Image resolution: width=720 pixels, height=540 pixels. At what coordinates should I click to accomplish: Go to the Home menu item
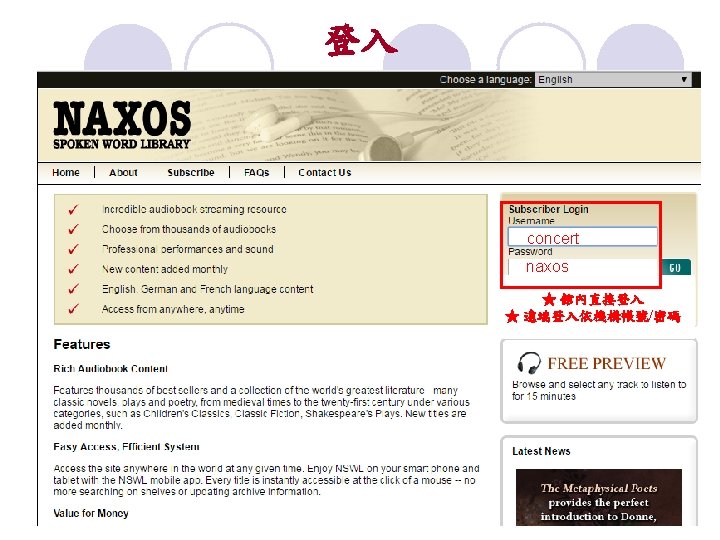(x=66, y=173)
